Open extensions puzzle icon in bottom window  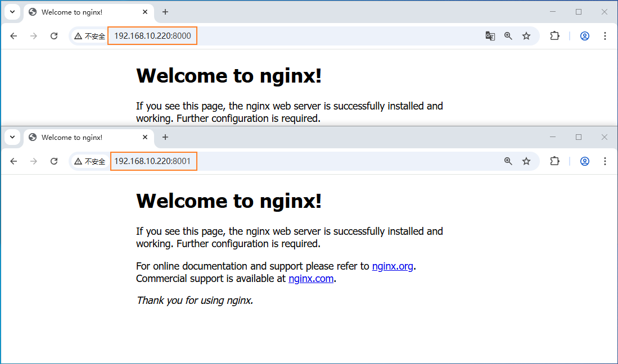click(554, 161)
